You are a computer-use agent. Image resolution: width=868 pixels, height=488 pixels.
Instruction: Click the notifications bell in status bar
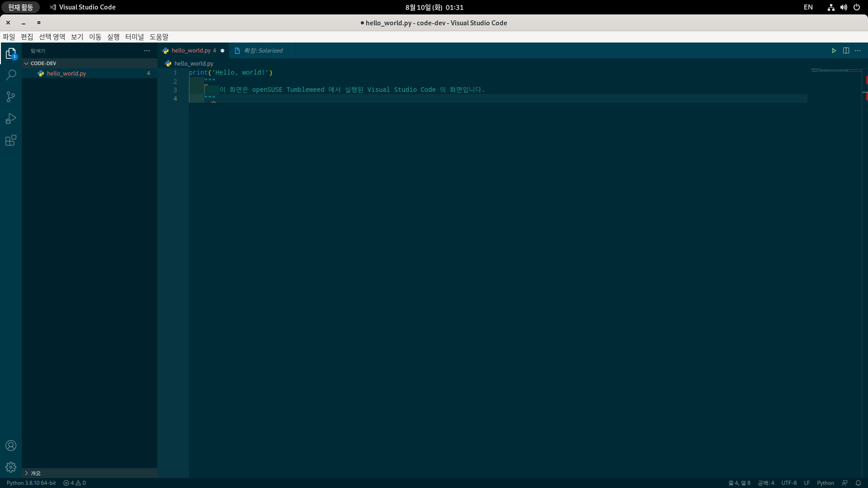858,483
